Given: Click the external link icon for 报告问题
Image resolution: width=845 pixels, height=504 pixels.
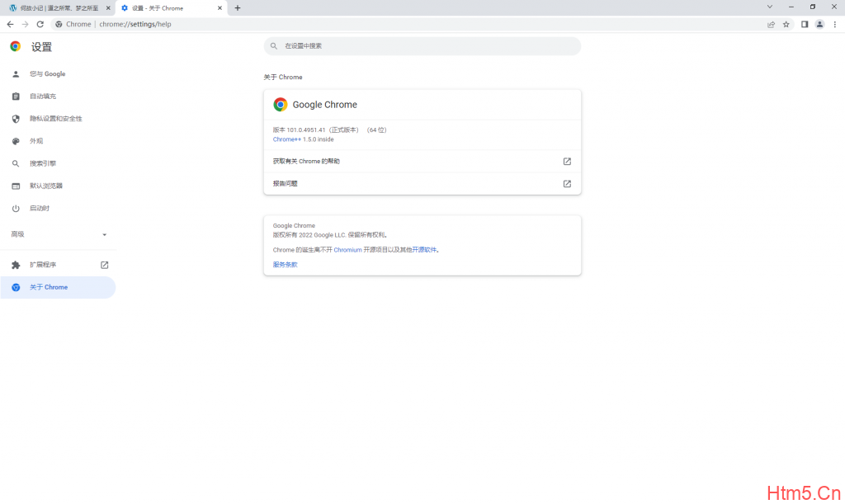Looking at the screenshot, I should (x=567, y=184).
